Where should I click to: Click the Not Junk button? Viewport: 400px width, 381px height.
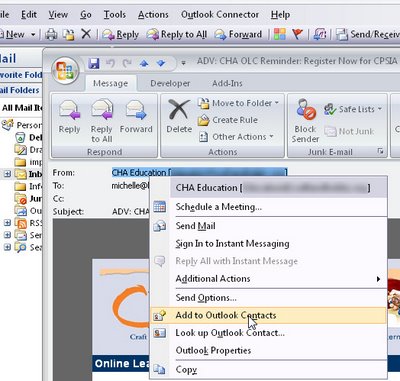click(x=350, y=132)
